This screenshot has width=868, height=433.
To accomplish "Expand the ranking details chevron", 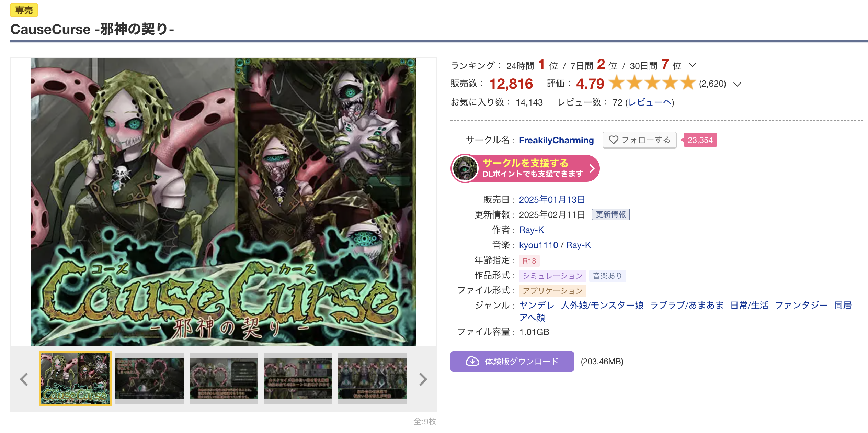I will coord(692,65).
